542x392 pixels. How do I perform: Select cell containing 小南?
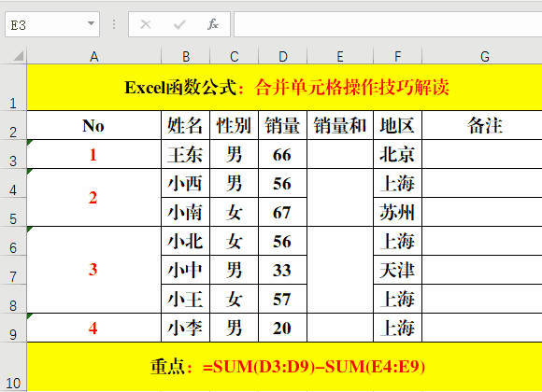coord(185,212)
